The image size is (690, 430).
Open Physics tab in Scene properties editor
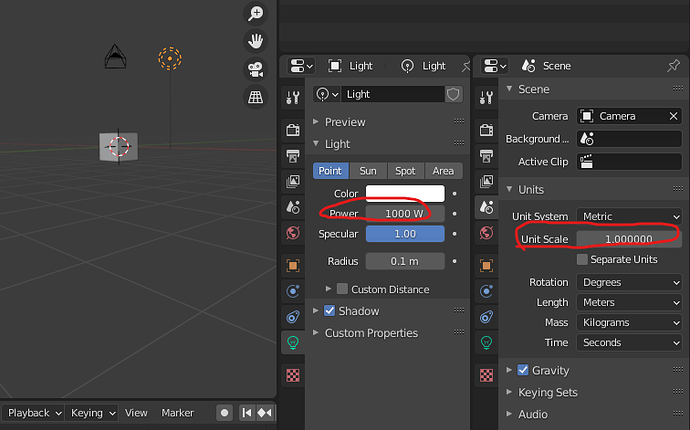point(486,291)
